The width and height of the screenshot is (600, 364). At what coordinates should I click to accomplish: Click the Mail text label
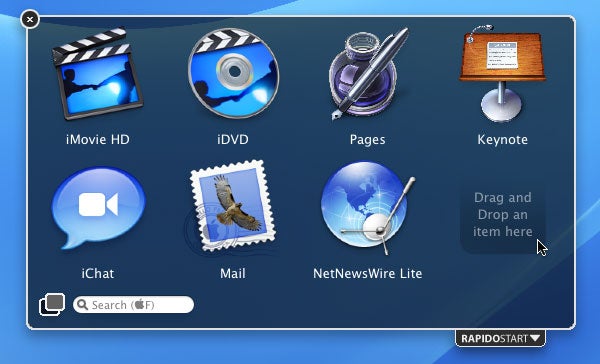233,274
